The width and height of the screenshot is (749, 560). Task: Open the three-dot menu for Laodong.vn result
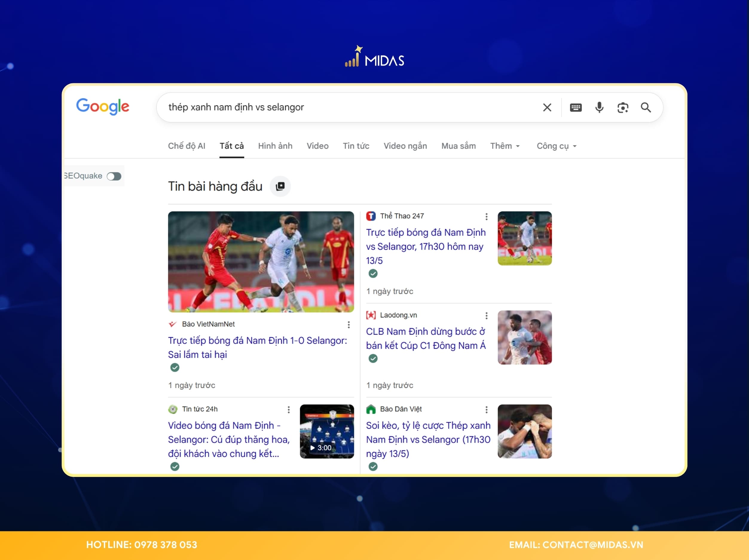[x=486, y=316]
